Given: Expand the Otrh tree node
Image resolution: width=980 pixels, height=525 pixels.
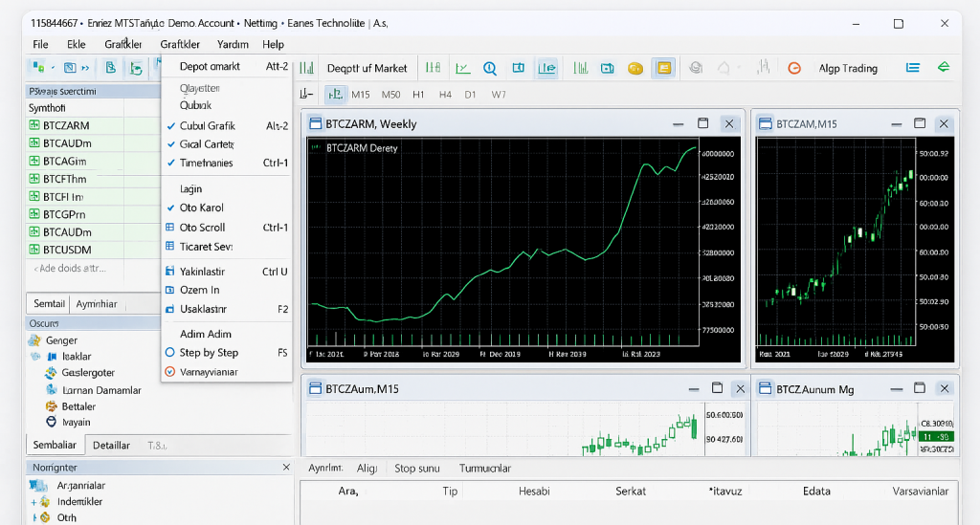Looking at the screenshot, I should (33, 517).
